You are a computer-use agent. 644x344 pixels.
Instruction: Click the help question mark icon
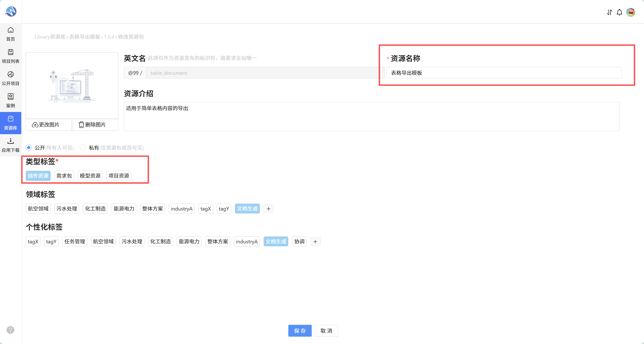click(x=10, y=330)
